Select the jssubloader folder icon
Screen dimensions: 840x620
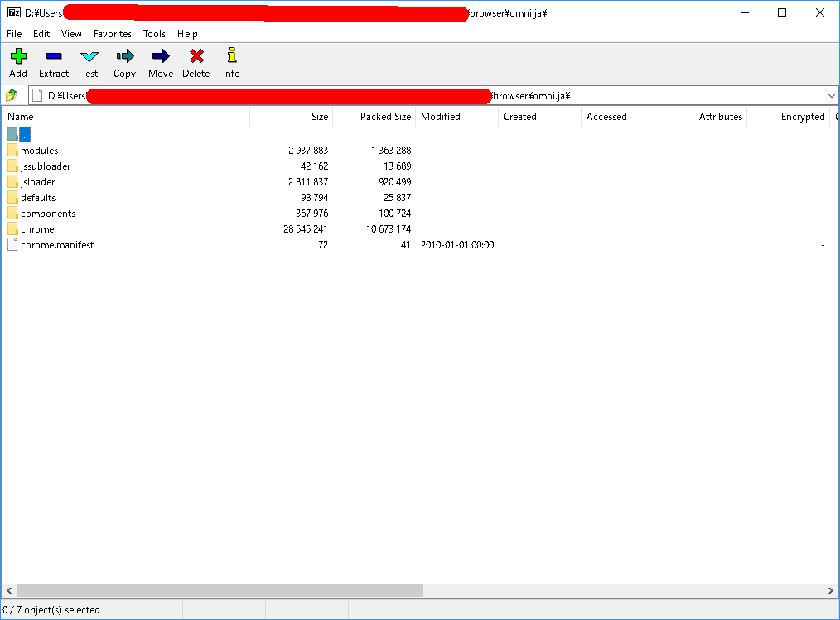click(x=13, y=166)
